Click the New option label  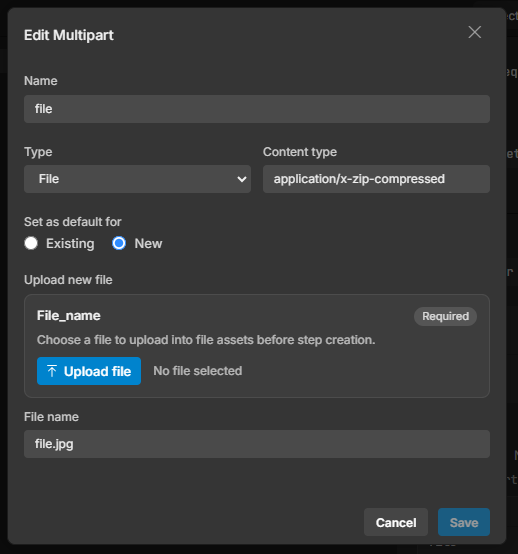[x=148, y=243]
